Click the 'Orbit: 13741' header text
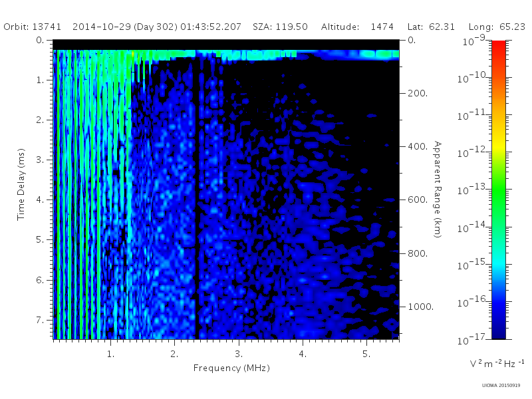 coord(32,27)
